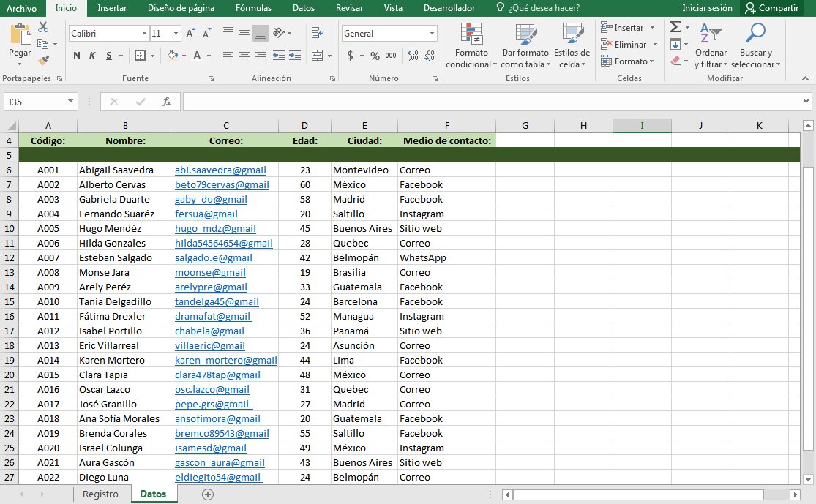Switch to the Datos ribbon tab
Screen dimensions: 816x504
[x=304, y=8]
